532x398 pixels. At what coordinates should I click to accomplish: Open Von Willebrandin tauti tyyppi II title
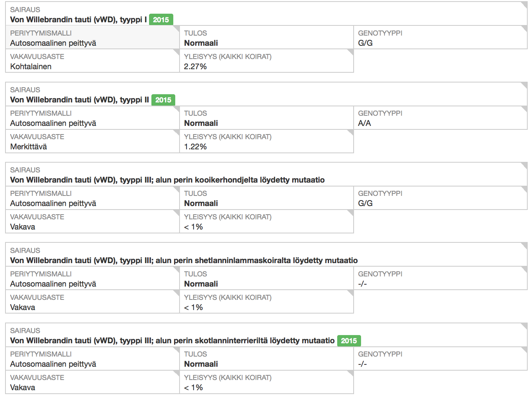(x=79, y=100)
